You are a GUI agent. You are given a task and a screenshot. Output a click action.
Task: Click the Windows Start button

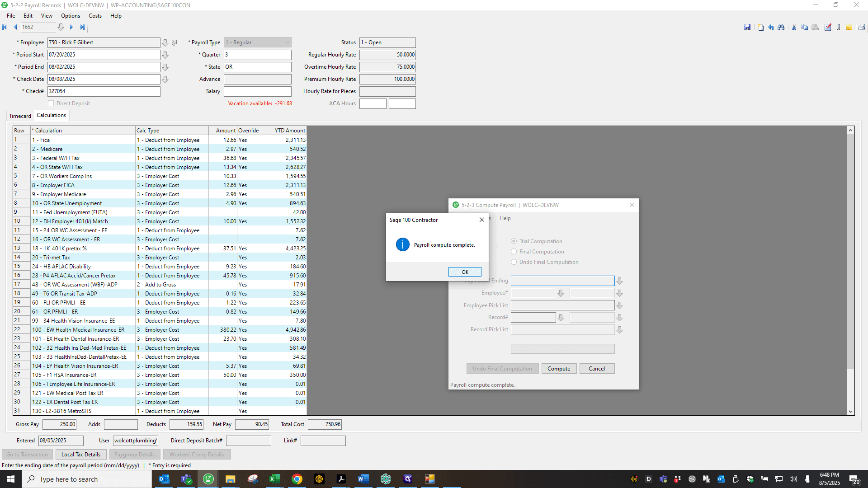pos(11,479)
